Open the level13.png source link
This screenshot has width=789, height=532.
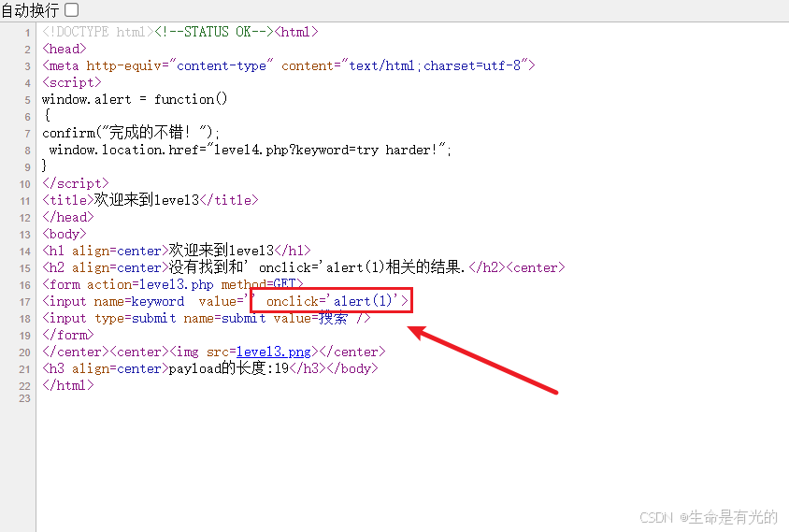tap(274, 352)
